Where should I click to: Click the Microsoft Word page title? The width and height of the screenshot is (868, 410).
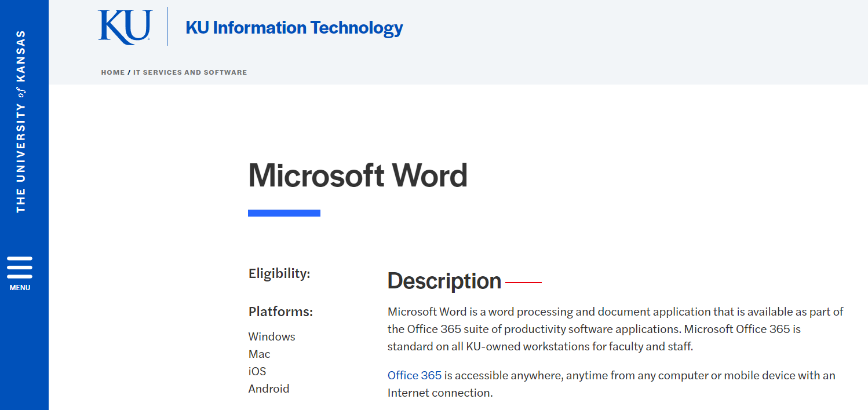[x=358, y=175]
